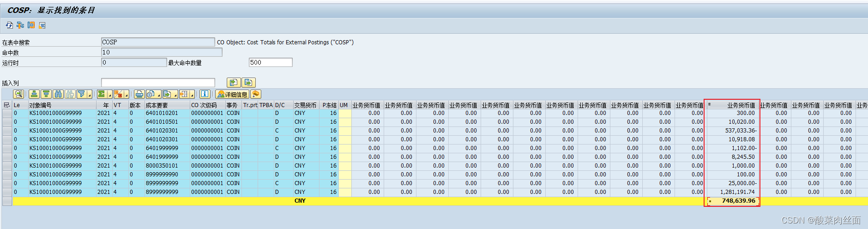
Task: Sort the table in ascending order
Action: [34, 94]
